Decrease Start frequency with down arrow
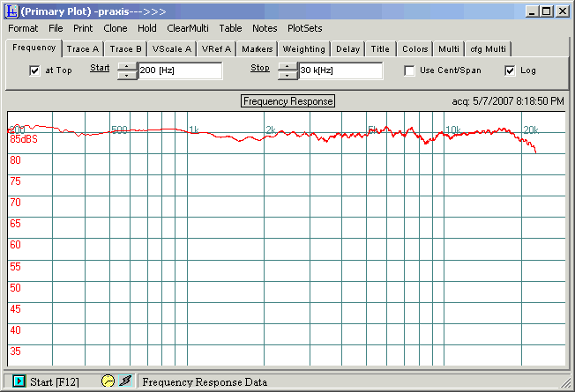Viewport: 575px width, 392px height. 127,75
